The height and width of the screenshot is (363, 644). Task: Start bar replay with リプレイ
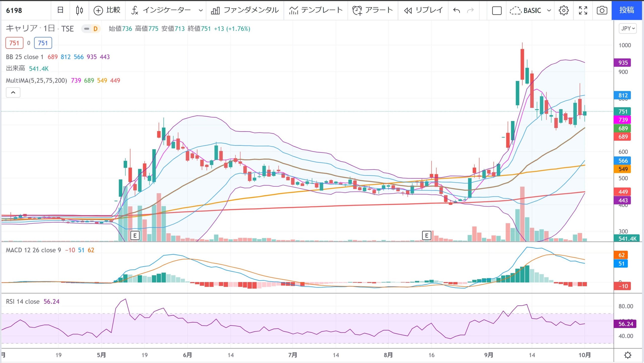(423, 10)
